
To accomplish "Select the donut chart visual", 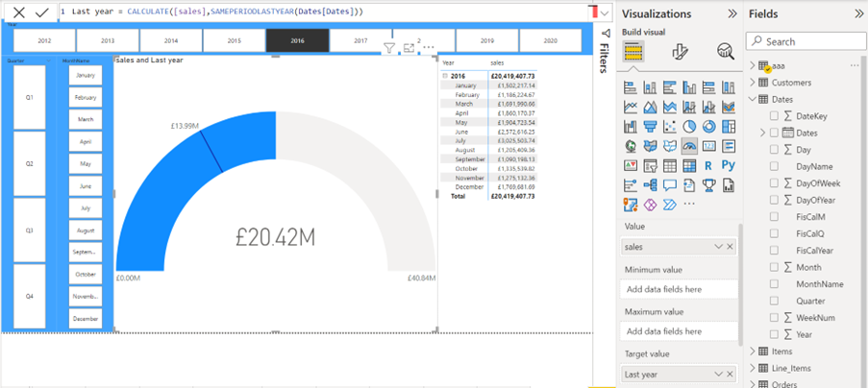I will (x=709, y=127).
